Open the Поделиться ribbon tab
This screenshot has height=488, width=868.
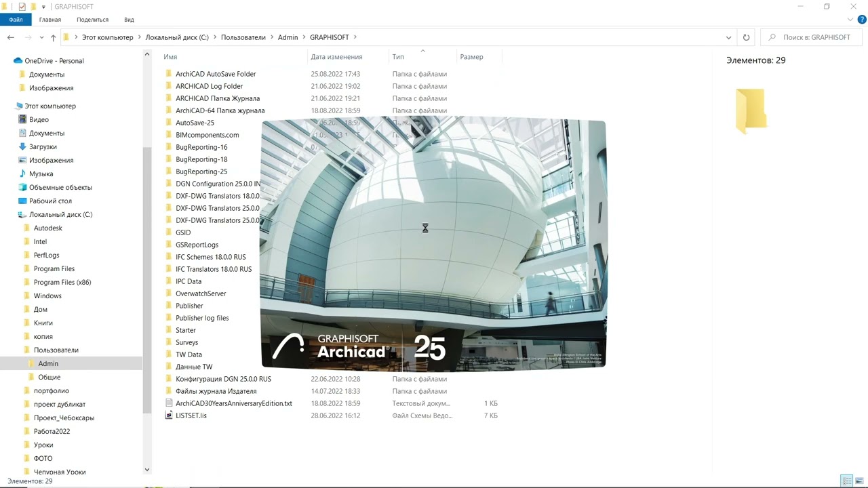point(93,20)
